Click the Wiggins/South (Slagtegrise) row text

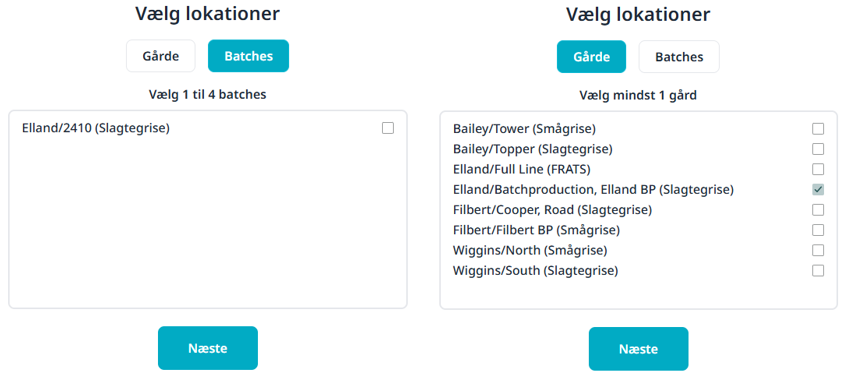pos(535,271)
